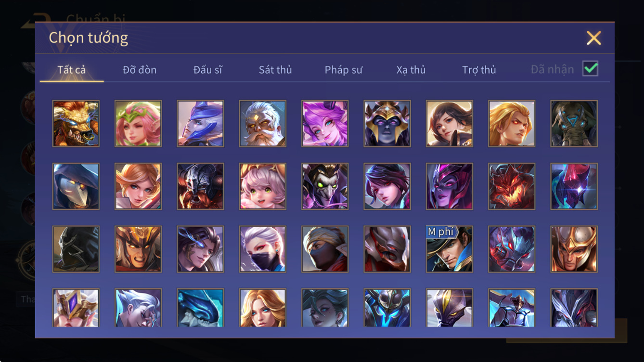Viewport: 644px width, 362px height.
Task: Open the Xạ thủ tab
Action: 411,70
